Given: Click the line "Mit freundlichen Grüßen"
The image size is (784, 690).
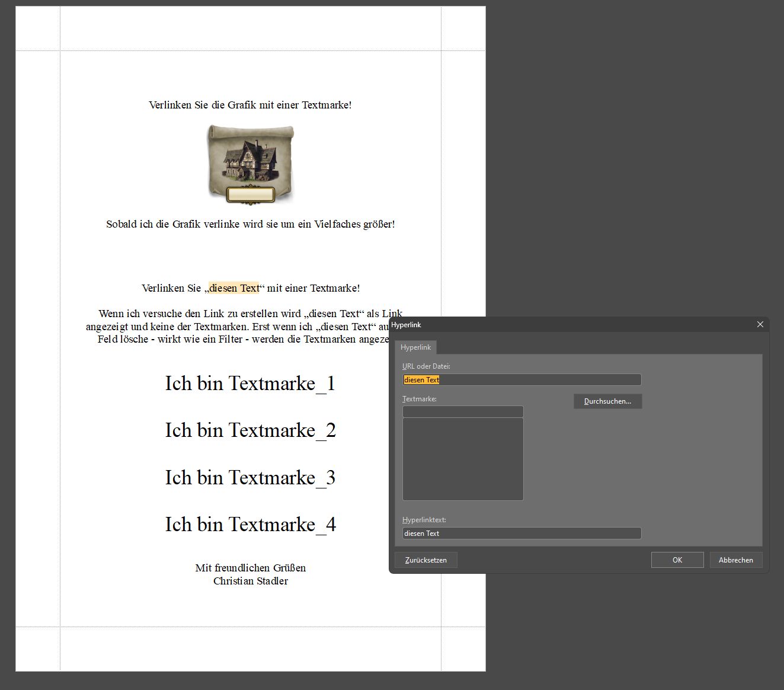Looking at the screenshot, I should coord(251,568).
